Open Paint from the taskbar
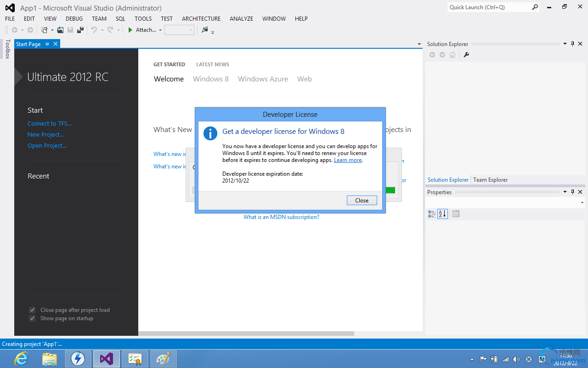The height and width of the screenshot is (368, 588). tap(163, 359)
